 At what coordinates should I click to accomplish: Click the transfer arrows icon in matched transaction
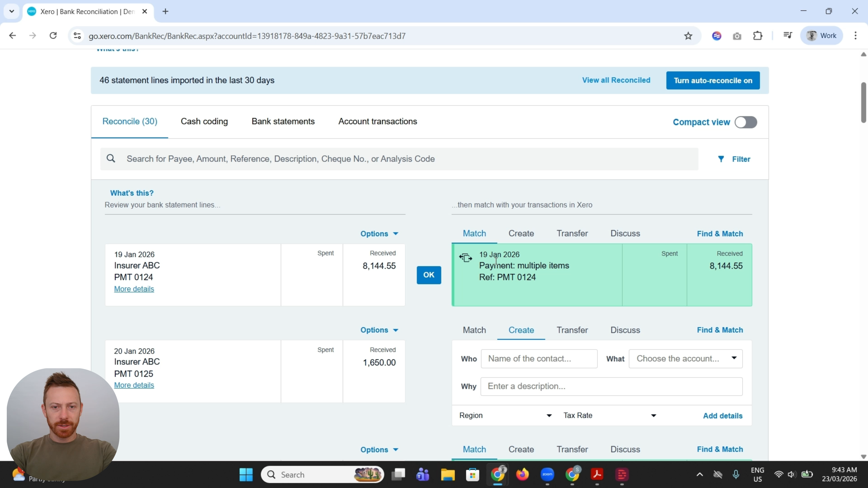465,258
